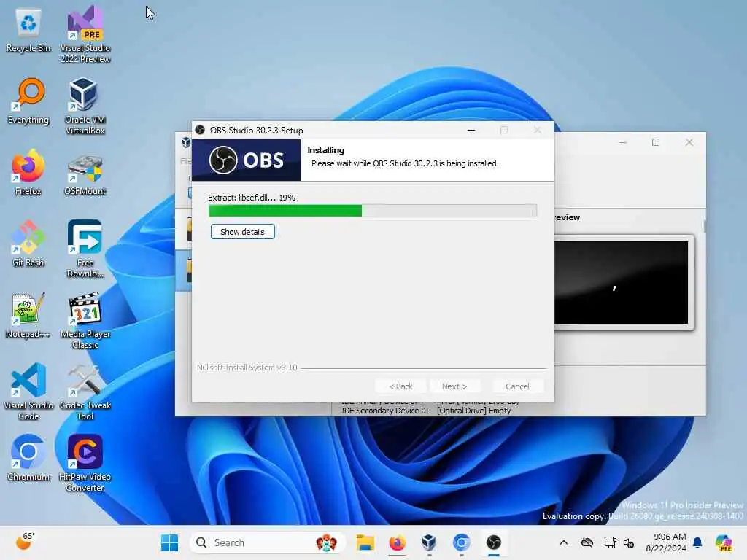The image size is (747, 560).
Task: Click the Show details button
Action: click(x=242, y=232)
